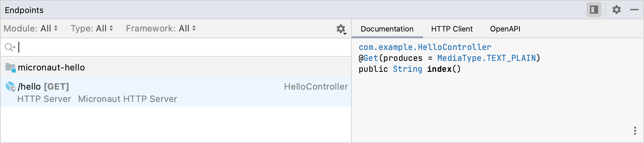
Task: Switch to the HTTP Client tab
Action: [452, 29]
